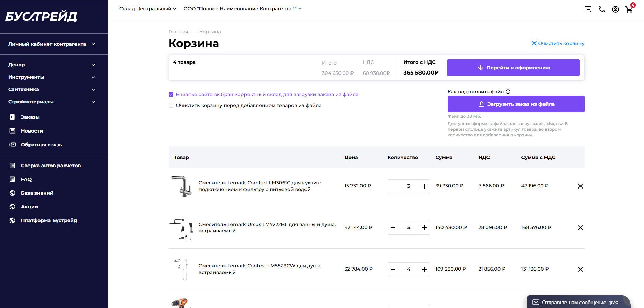Increase quantity of Lemark Comfort LM3061C
The image size is (644, 308).
(424, 186)
